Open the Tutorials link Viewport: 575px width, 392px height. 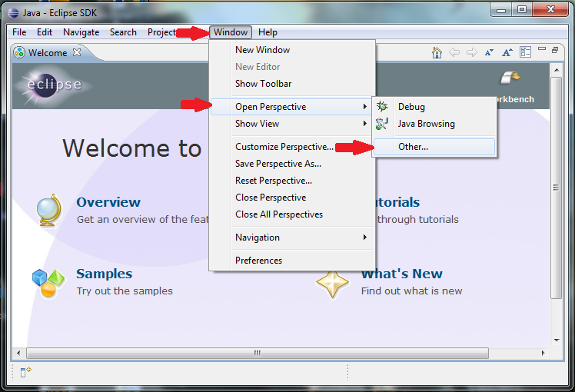coord(398,202)
